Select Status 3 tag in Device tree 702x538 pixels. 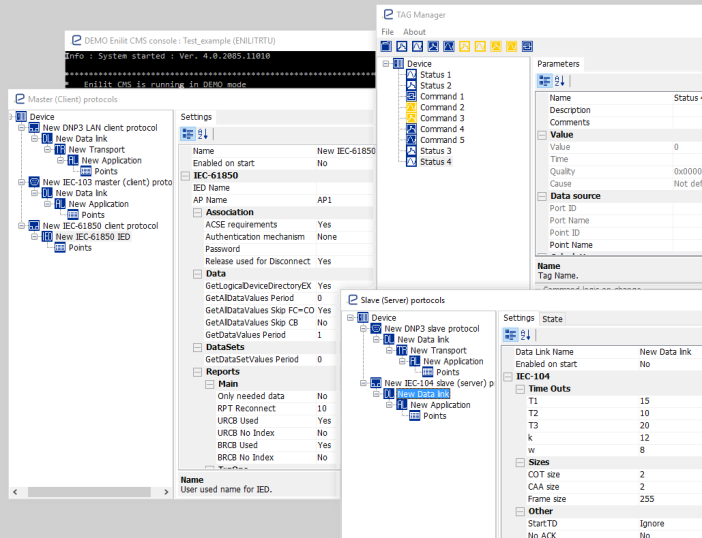435,151
